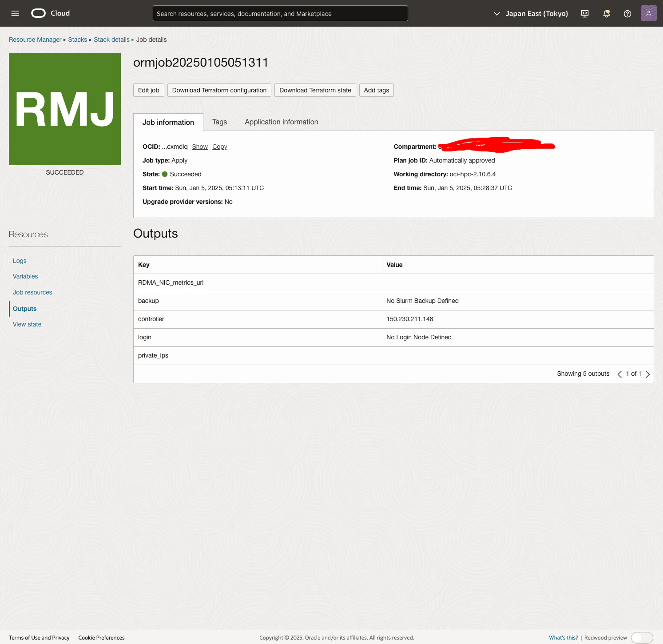
Task: Click the 'Showing 5 outputs' text
Action: 583,374
